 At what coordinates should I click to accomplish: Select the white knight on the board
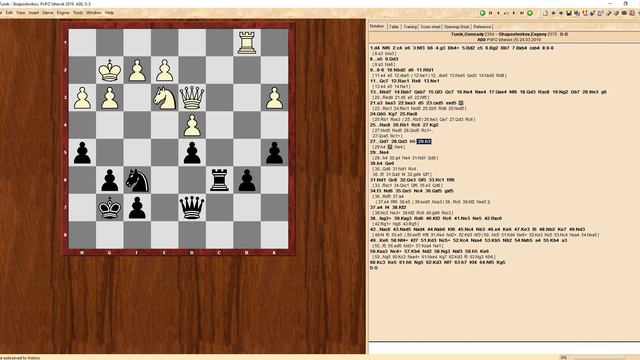tap(164, 98)
